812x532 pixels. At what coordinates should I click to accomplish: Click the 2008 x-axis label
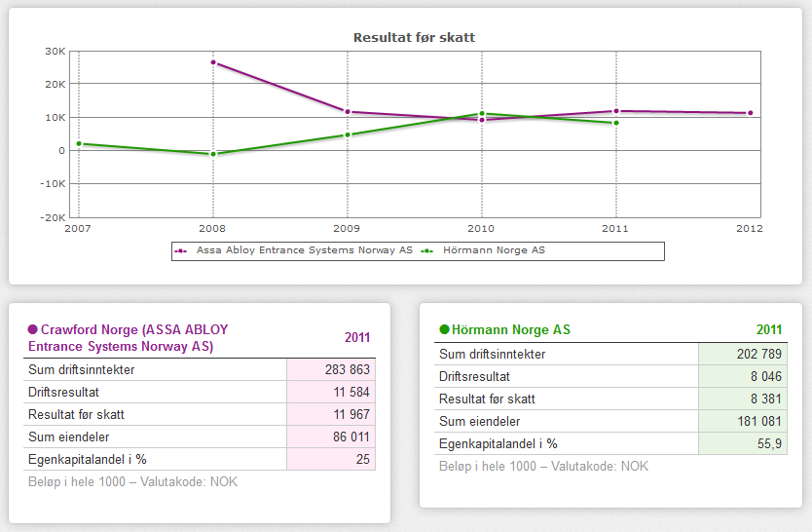coord(212,228)
